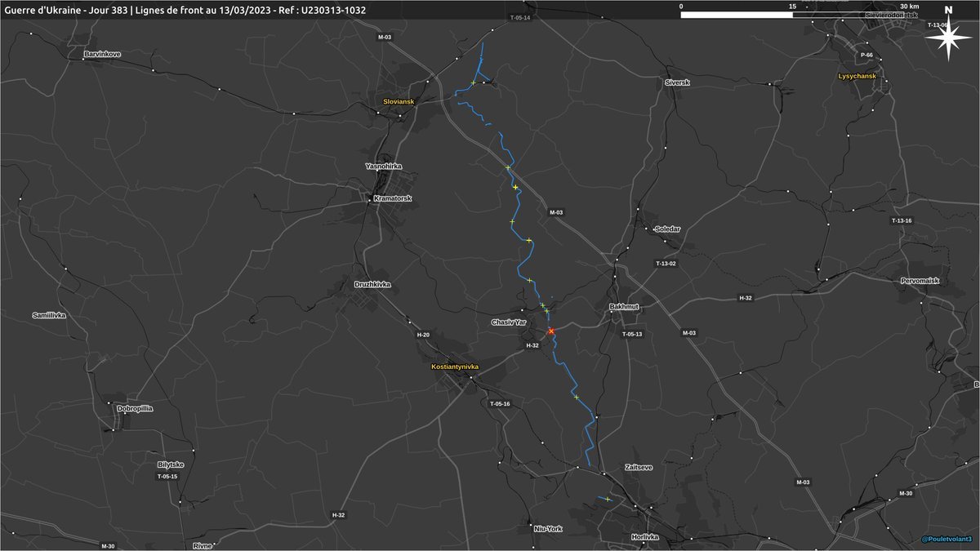Select the Dobropillia town label
980x551 pixels.
click(x=136, y=407)
